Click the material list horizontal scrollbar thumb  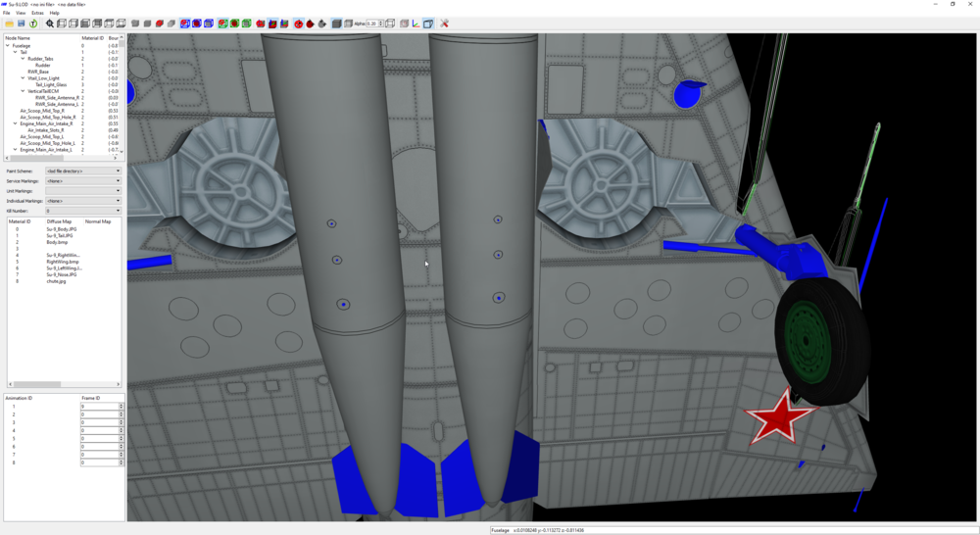click(x=37, y=384)
